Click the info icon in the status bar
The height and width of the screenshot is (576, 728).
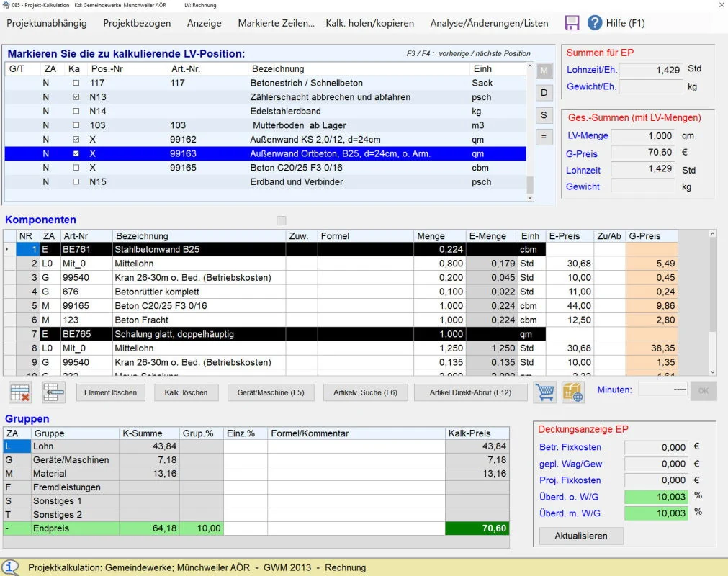(x=11, y=567)
